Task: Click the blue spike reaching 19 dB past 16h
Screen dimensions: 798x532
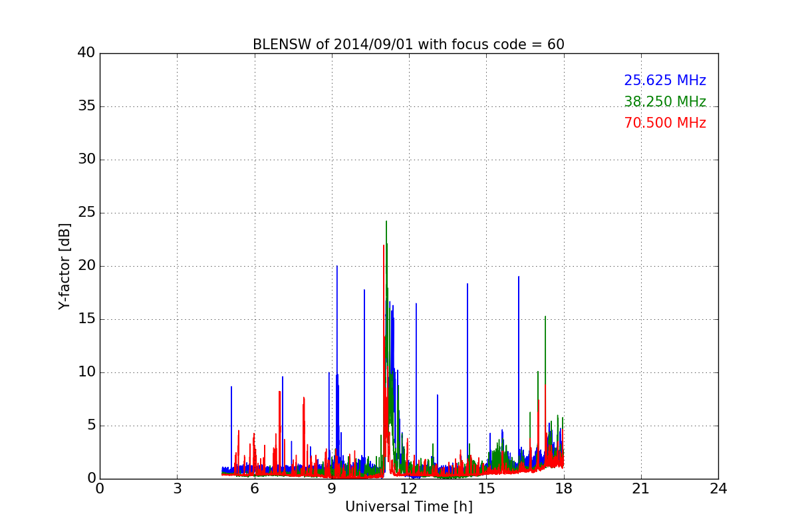Action: tap(519, 277)
